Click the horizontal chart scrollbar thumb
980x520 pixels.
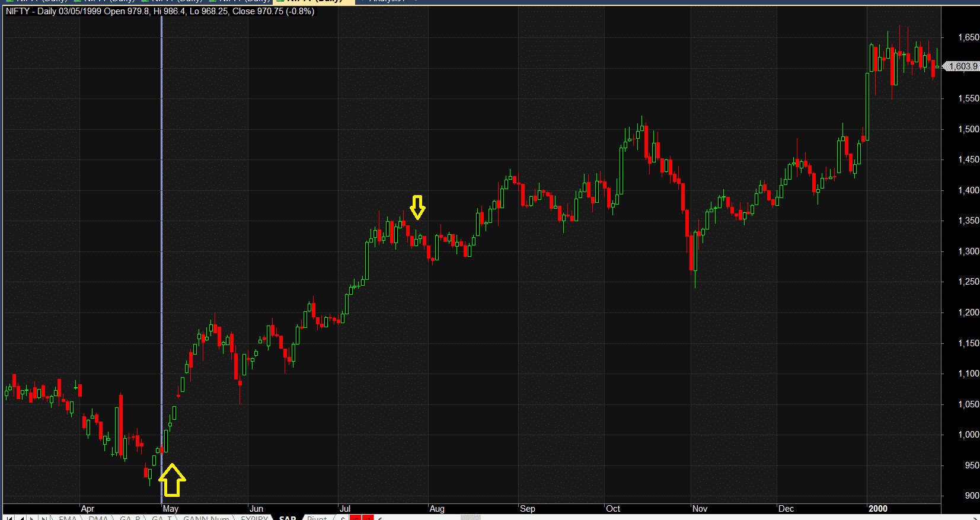471,518
